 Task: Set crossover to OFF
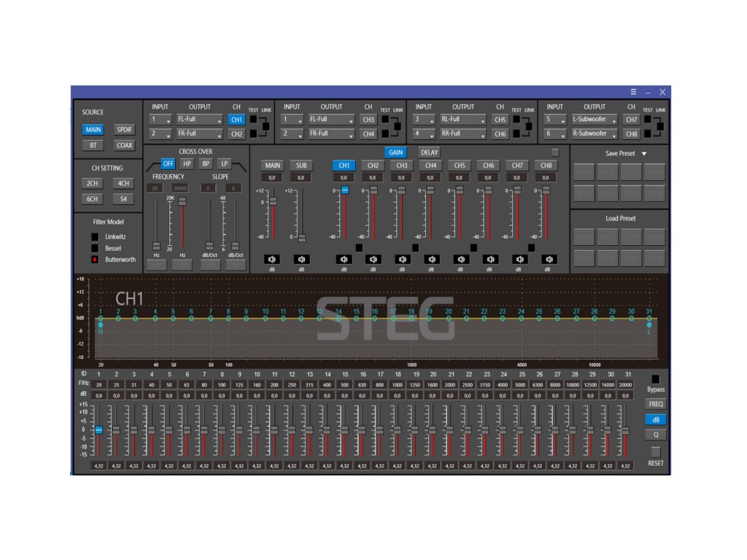[169, 164]
